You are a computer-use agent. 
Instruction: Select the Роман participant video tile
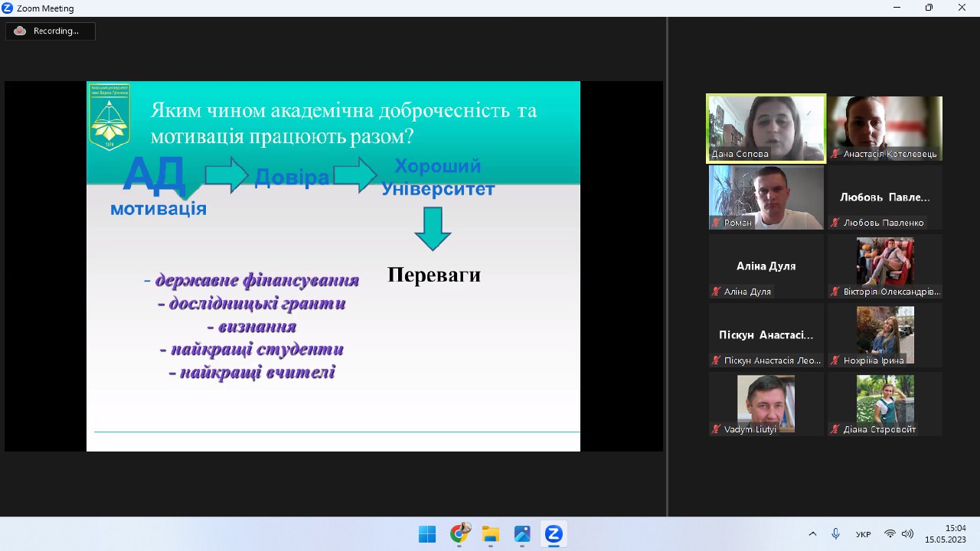pos(766,197)
